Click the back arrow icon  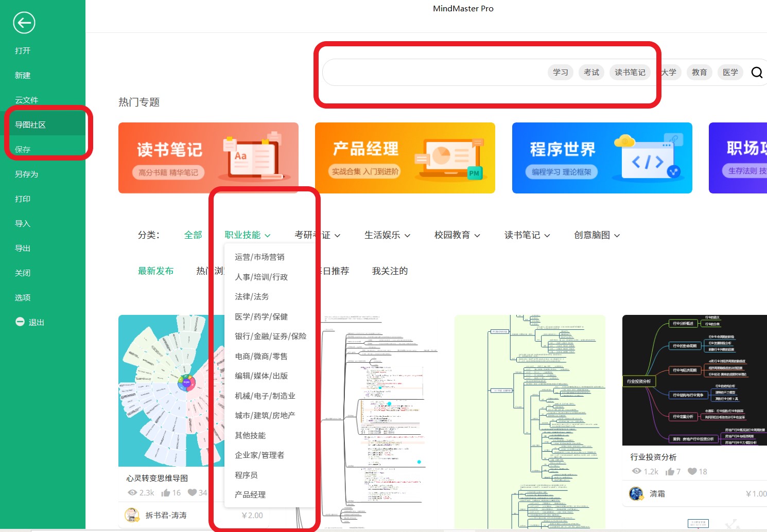(x=24, y=23)
